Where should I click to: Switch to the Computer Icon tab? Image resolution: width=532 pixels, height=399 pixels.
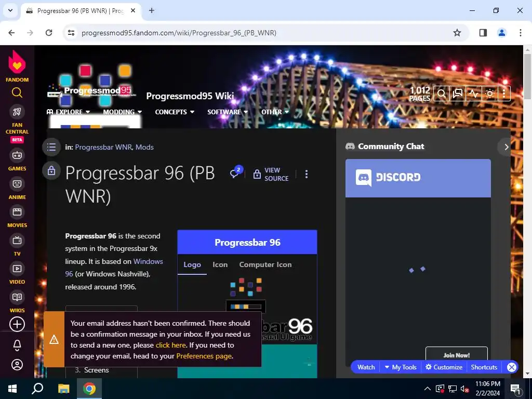tap(265, 264)
